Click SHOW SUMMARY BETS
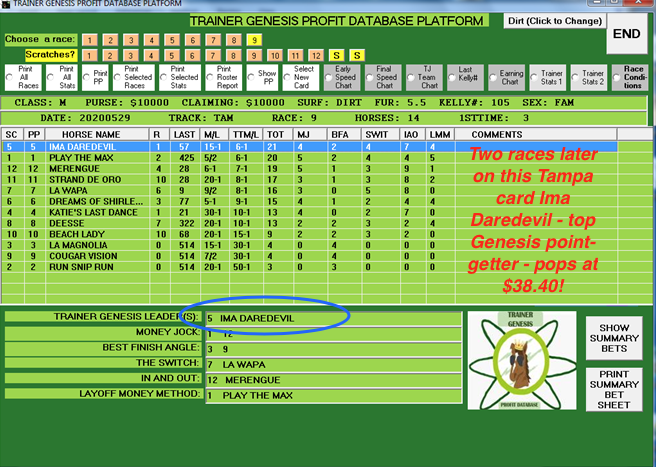Image resolution: width=656 pixels, height=467 pixels. coord(614,338)
